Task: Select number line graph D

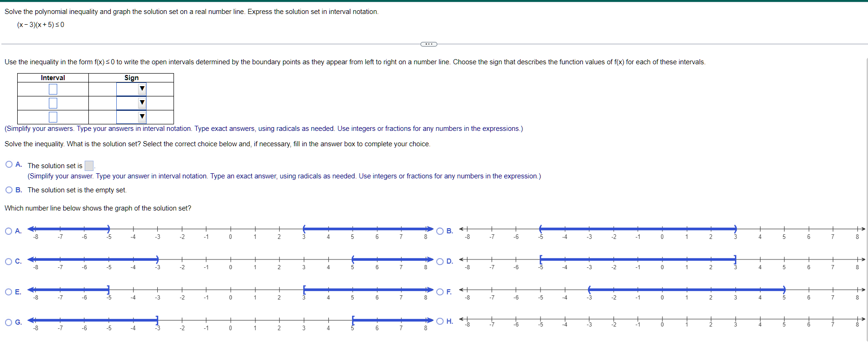Action: 439,261
